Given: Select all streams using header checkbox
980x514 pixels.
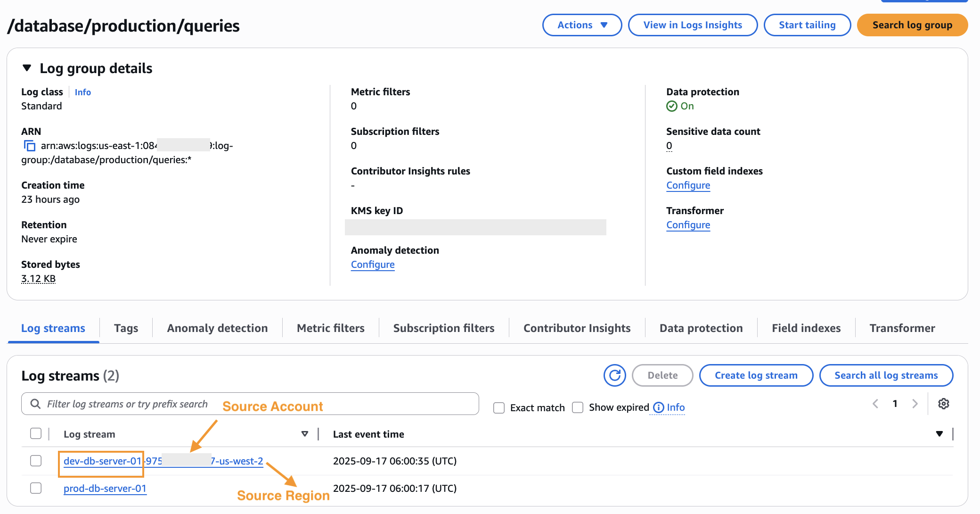Looking at the screenshot, I should pyautogui.click(x=35, y=433).
